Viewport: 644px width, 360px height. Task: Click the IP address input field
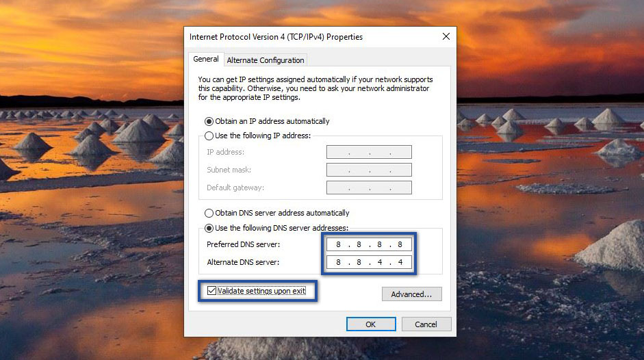(369, 152)
